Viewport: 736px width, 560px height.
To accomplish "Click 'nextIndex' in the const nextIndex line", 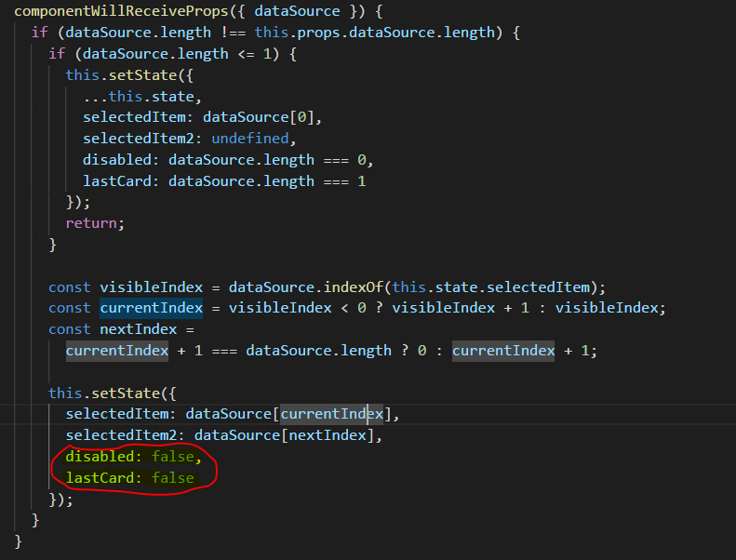I will click(139, 329).
